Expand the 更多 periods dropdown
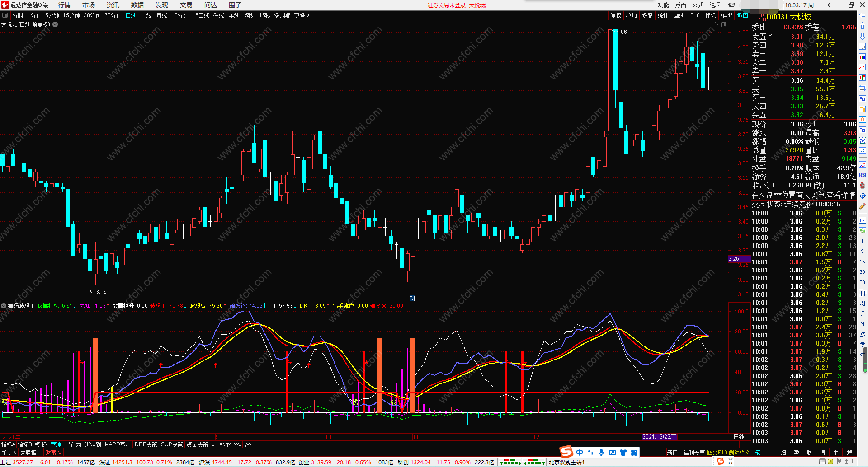 (x=302, y=15)
